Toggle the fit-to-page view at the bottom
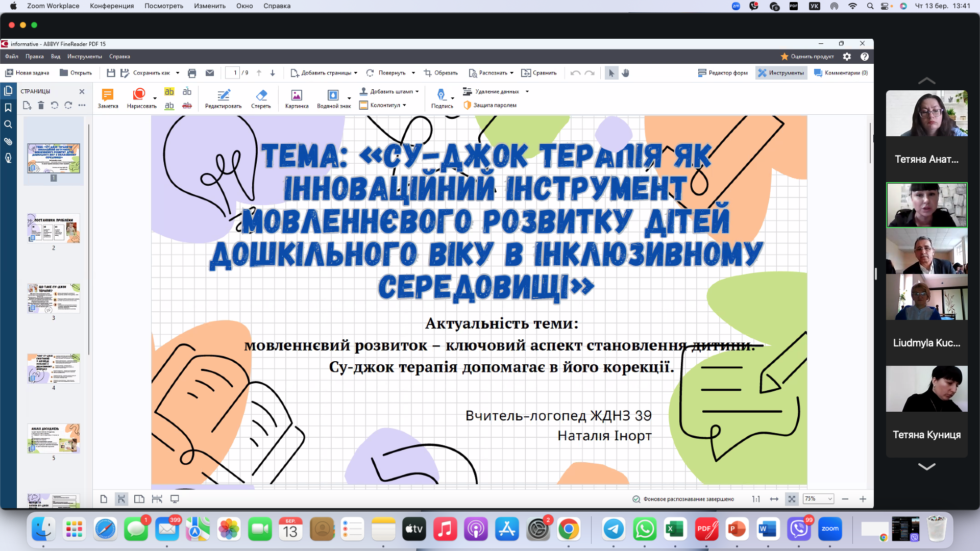This screenshot has height=551, width=980. pos(792,499)
